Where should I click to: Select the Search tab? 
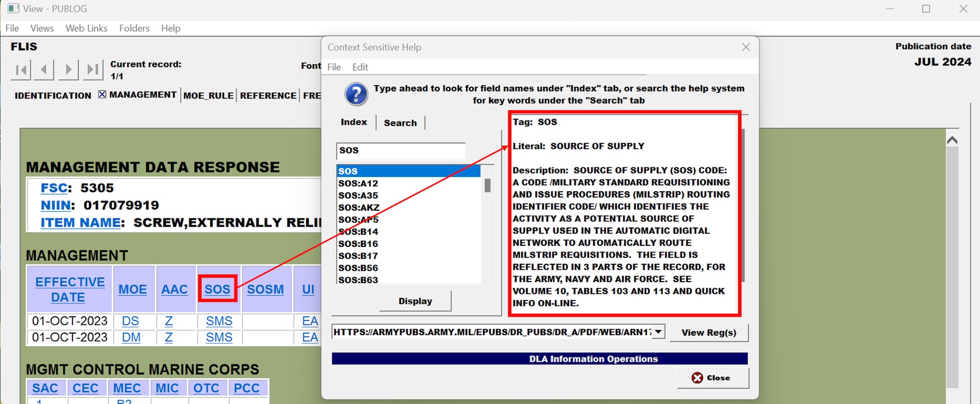(x=400, y=123)
